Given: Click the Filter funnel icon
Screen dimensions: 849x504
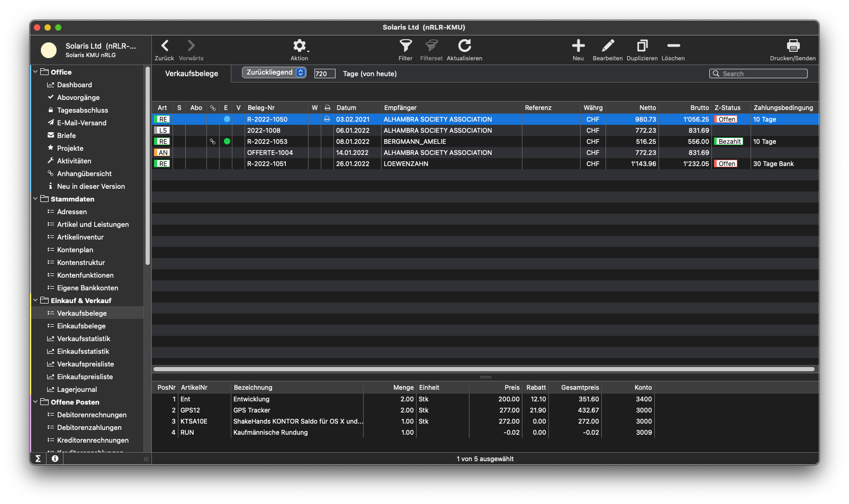Looking at the screenshot, I should coord(405,46).
